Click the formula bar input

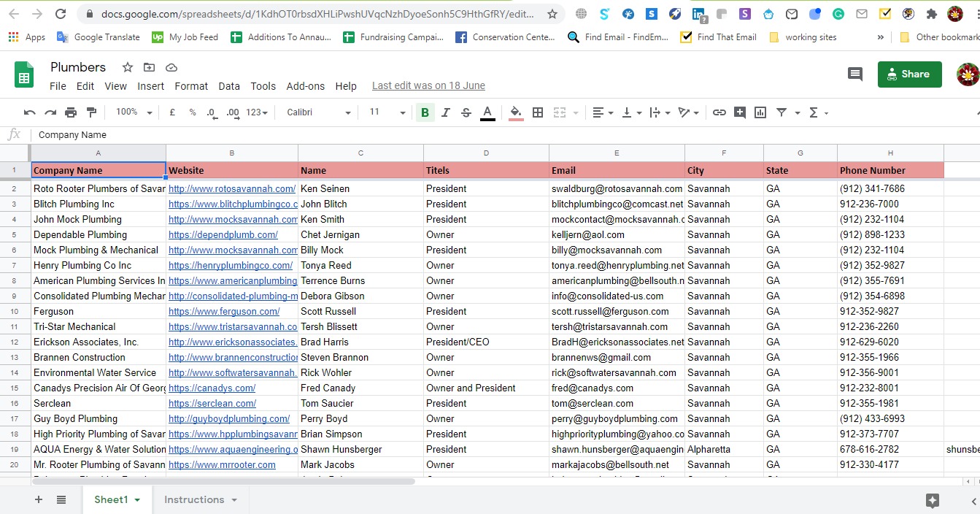click(x=503, y=134)
